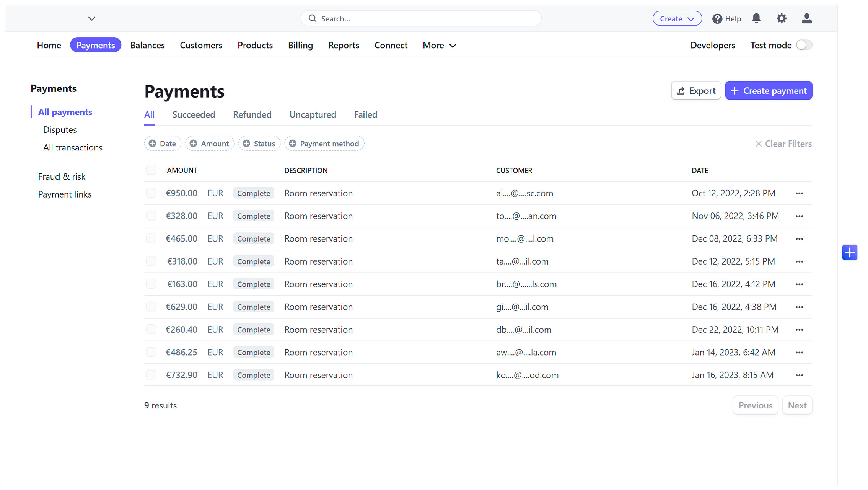Toggle the Test mode switch
The image size is (868, 490).
(804, 45)
